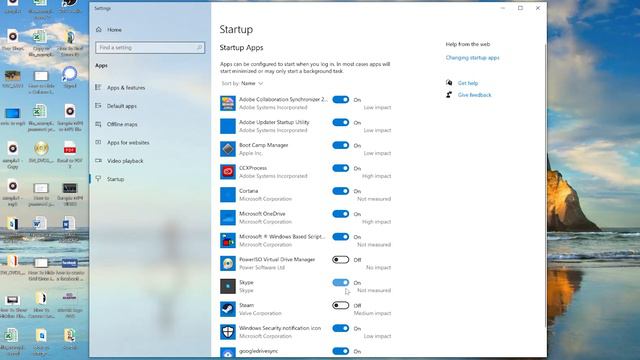Click the Get help icon
The height and width of the screenshot is (360, 640).
pos(449,83)
